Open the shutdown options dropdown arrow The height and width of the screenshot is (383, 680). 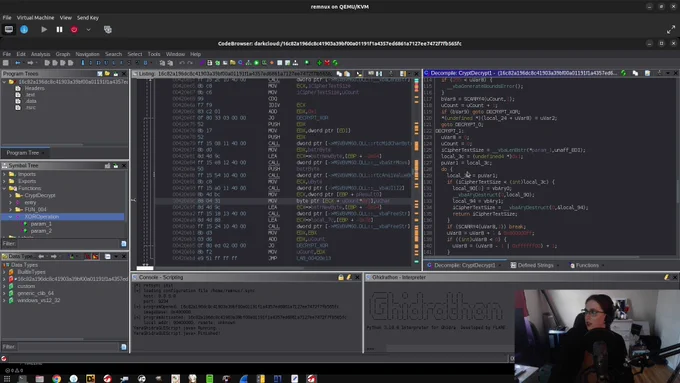[88, 29]
